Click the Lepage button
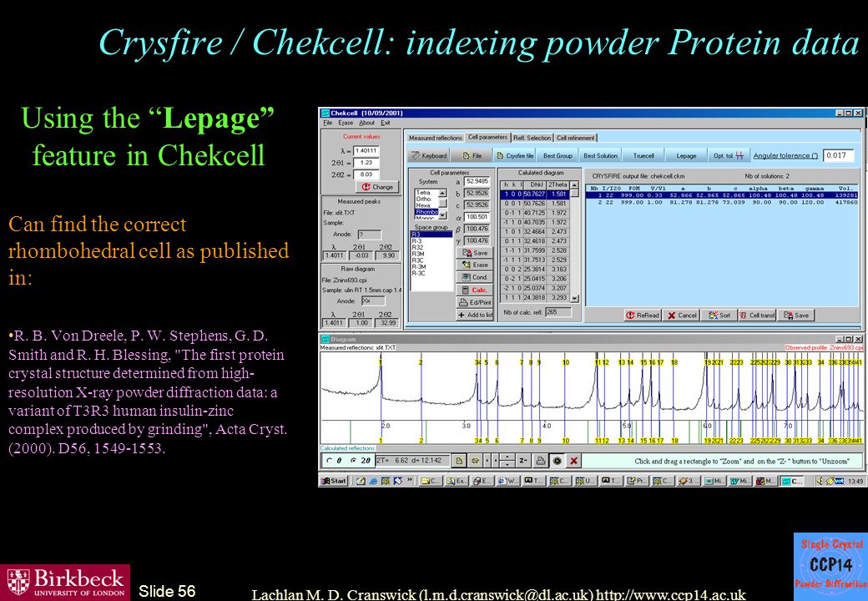This screenshot has height=601, width=868. 686,156
